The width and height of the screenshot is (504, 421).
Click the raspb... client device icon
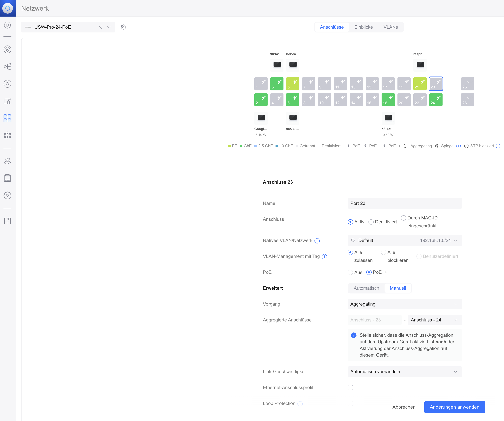point(420,65)
